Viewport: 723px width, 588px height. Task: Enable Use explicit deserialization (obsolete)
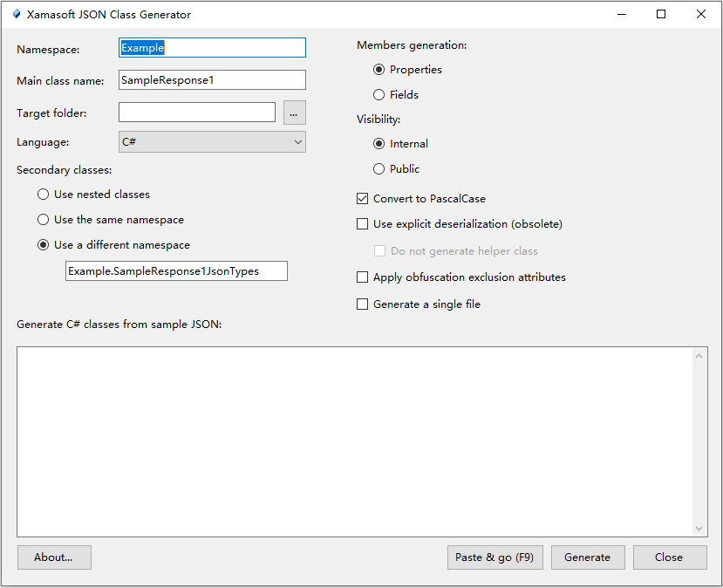[363, 224]
